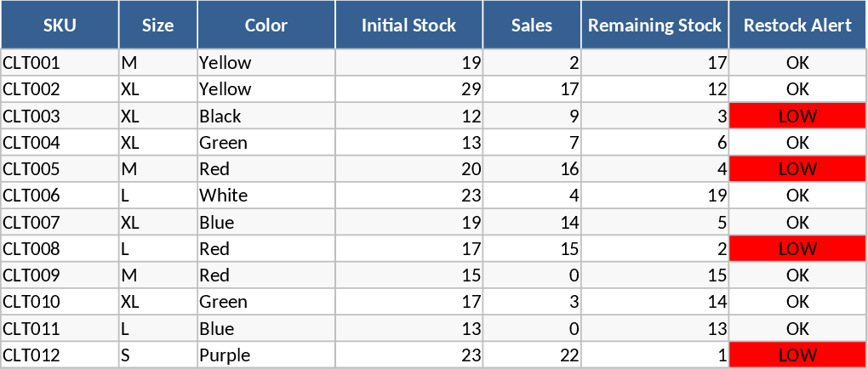Select the CLT010 SKU cell
The width and height of the screenshot is (868, 369).
60,302
